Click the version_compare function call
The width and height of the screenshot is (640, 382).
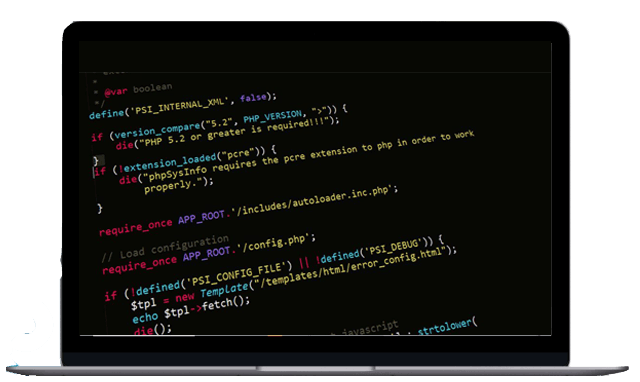click(x=157, y=130)
